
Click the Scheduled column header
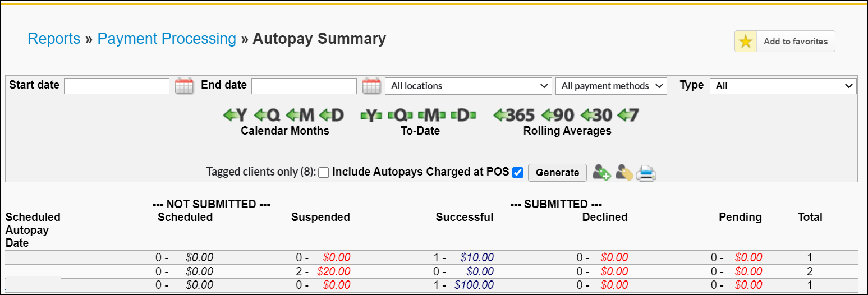pyautogui.click(x=185, y=217)
